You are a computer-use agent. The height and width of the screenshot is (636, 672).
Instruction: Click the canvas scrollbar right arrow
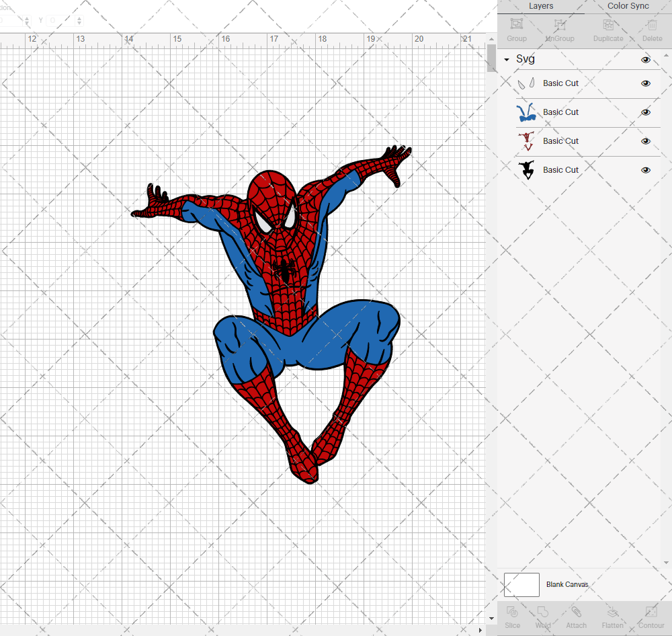pyautogui.click(x=480, y=630)
